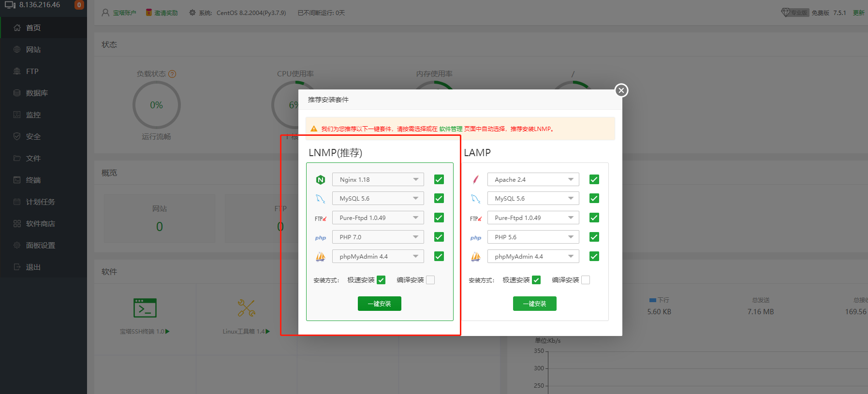Open 软件商店 in sidebar

pyautogui.click(x=44, y=223)
